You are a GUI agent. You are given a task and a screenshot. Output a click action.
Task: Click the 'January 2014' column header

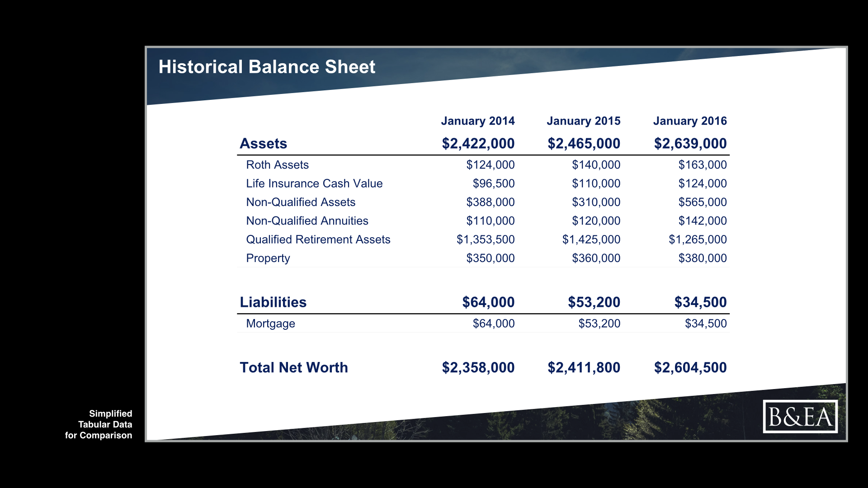pyautogui.click(x=478, y=121)
